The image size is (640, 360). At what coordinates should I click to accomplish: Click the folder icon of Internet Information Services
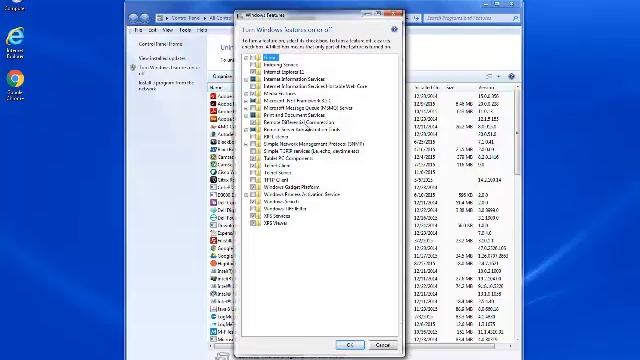258,79
